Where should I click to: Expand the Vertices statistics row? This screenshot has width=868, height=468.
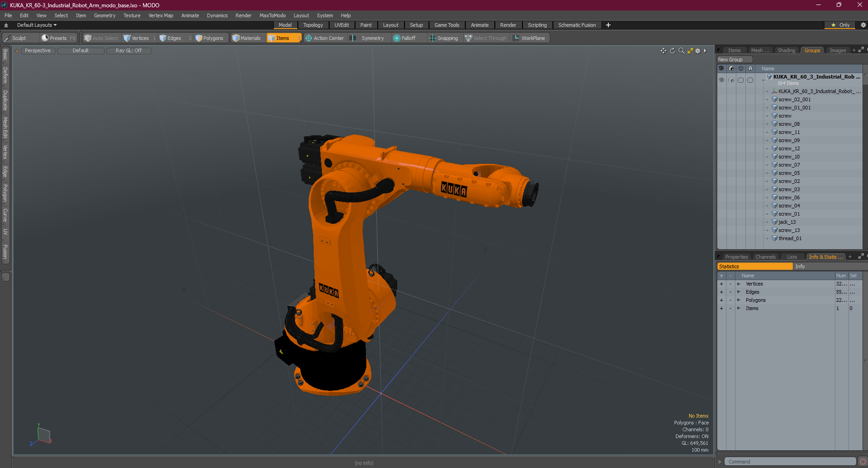tap(739, 284)
